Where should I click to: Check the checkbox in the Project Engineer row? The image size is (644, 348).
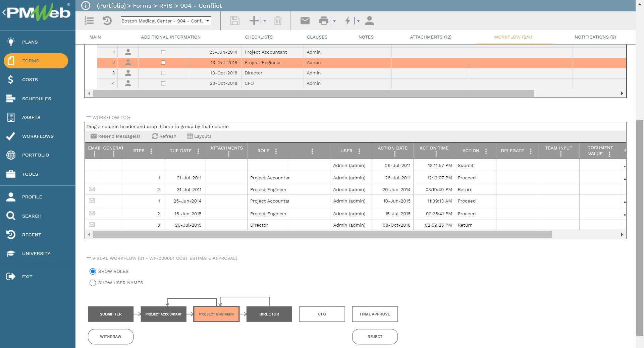(163, 62)
